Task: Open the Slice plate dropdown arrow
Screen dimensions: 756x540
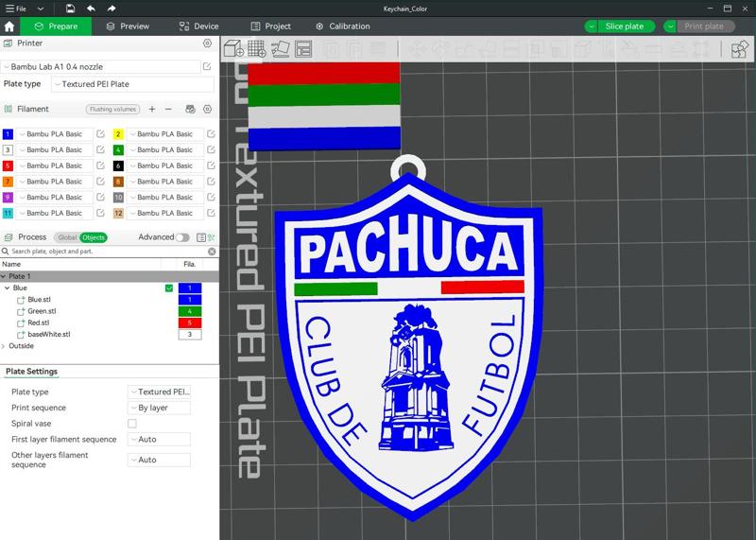Action: [x=591, y=26]
